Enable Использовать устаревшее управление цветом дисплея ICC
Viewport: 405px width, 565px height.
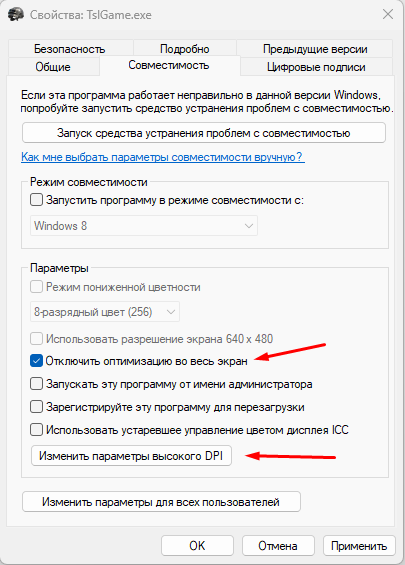tap(36, 430)
